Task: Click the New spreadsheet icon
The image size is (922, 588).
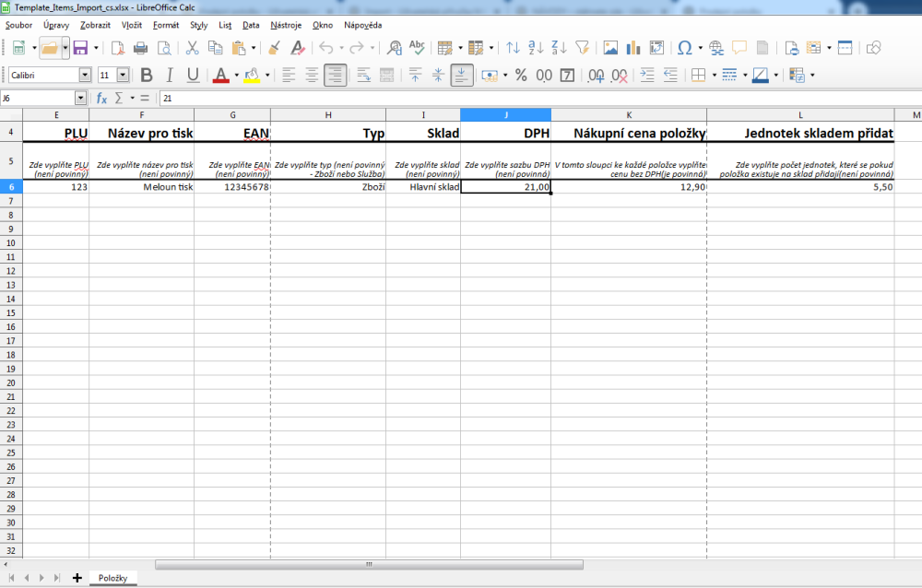Action: [x=18, y=48]
